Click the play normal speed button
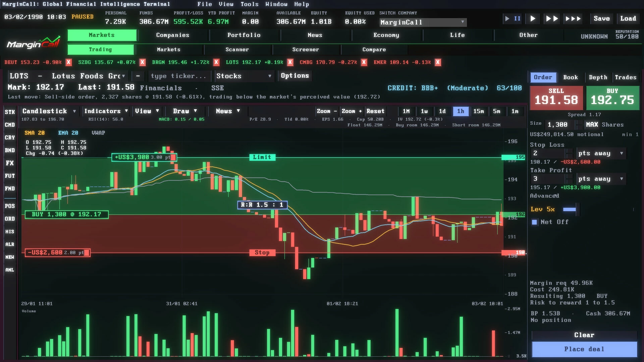The height and width of the screenshot is (362, 644). (x=533, y=19)
